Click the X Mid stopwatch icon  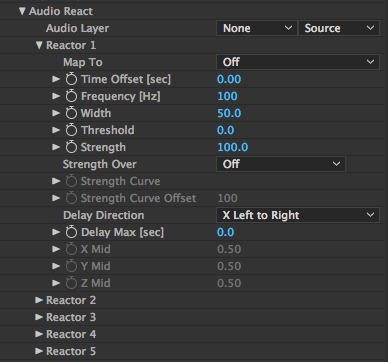point(71,249)
